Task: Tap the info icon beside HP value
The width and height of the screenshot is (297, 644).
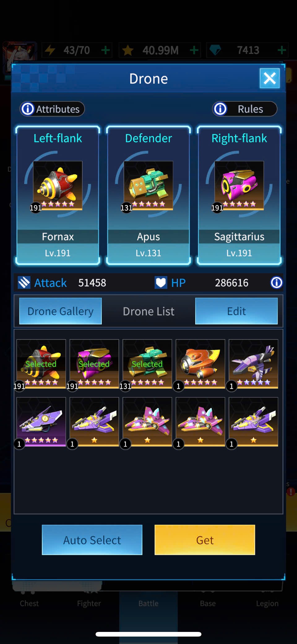Action: click(x=276, y=283)
